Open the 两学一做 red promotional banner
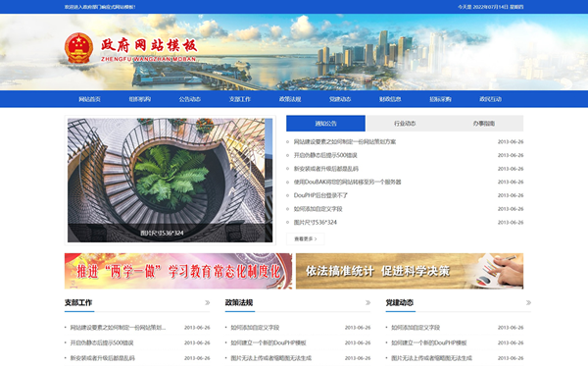588x368 pixels. click(178, 271)
